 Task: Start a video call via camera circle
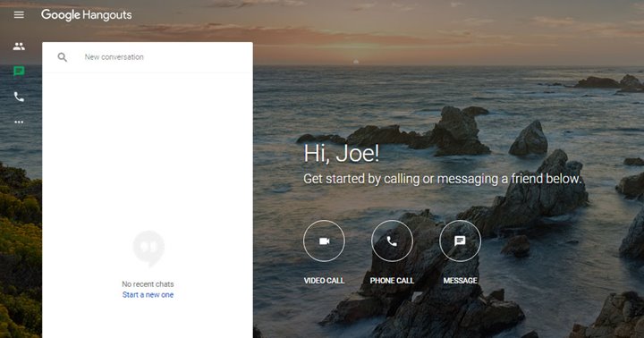(324, 241)
